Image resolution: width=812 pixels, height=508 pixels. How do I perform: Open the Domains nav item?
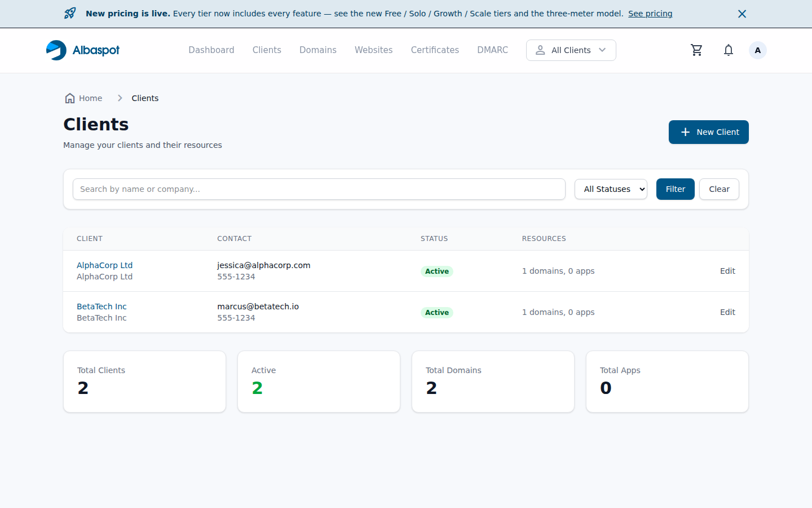pos(318,50)
